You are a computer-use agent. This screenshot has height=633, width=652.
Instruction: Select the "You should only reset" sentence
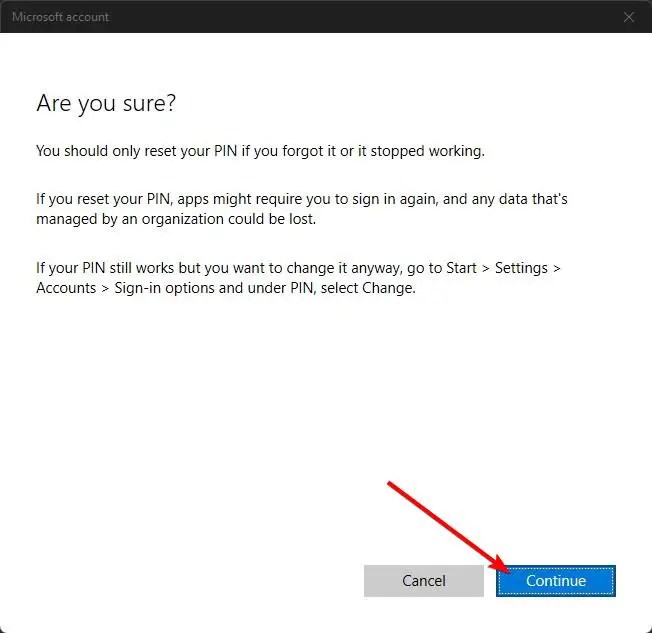pyautogui.click(x=260, y=151)
